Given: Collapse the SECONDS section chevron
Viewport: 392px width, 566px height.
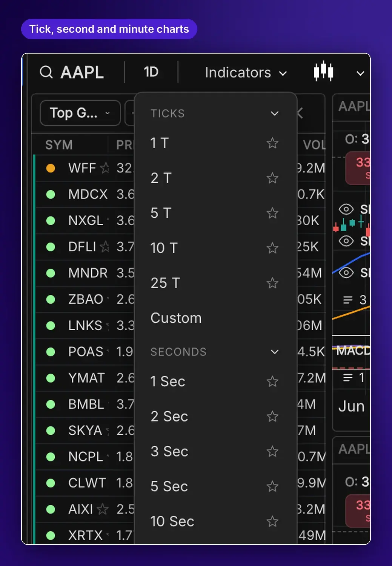Looking at the screenshot, I should pyautogui.click(x=275, y=352).
